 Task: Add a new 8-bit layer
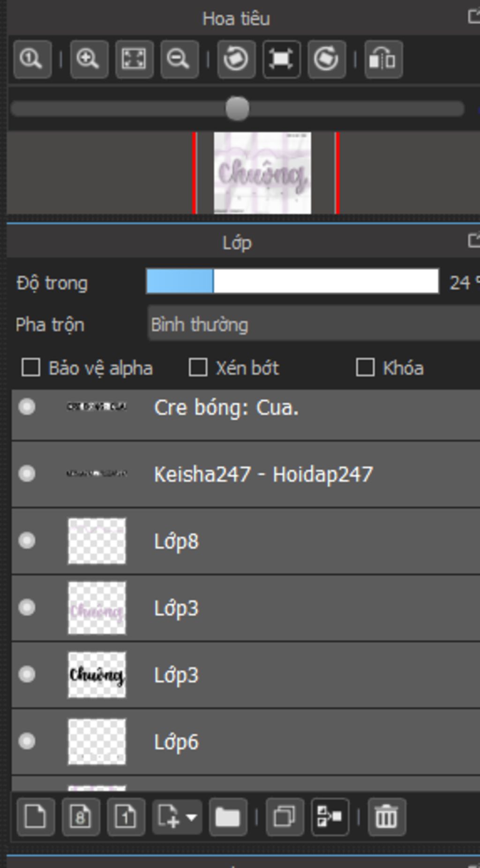coord(81,817)
